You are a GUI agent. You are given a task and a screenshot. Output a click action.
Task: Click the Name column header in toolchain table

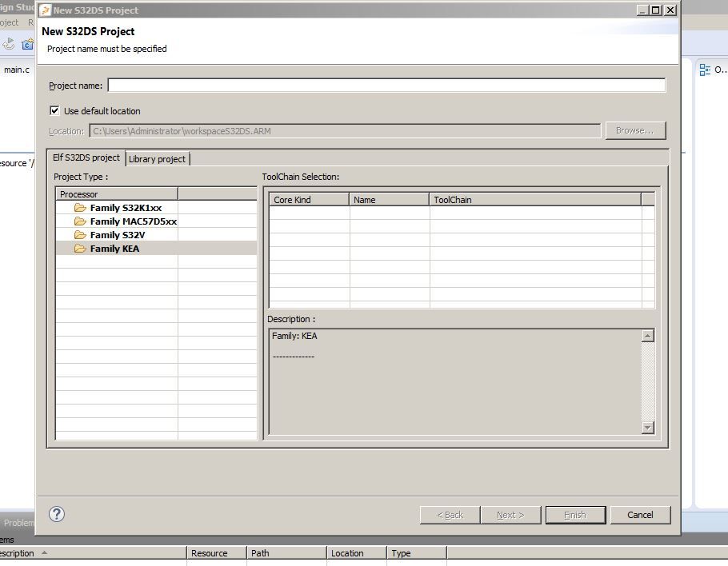pos(389,200)
